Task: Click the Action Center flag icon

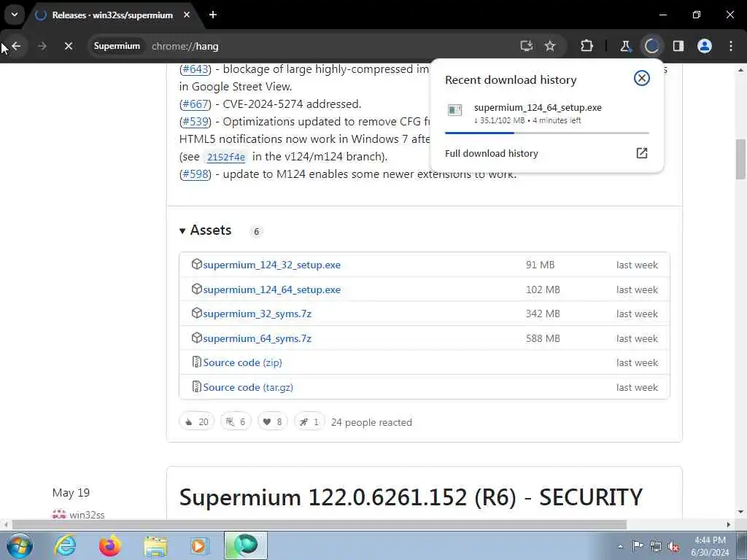Action: coord(638,546)
